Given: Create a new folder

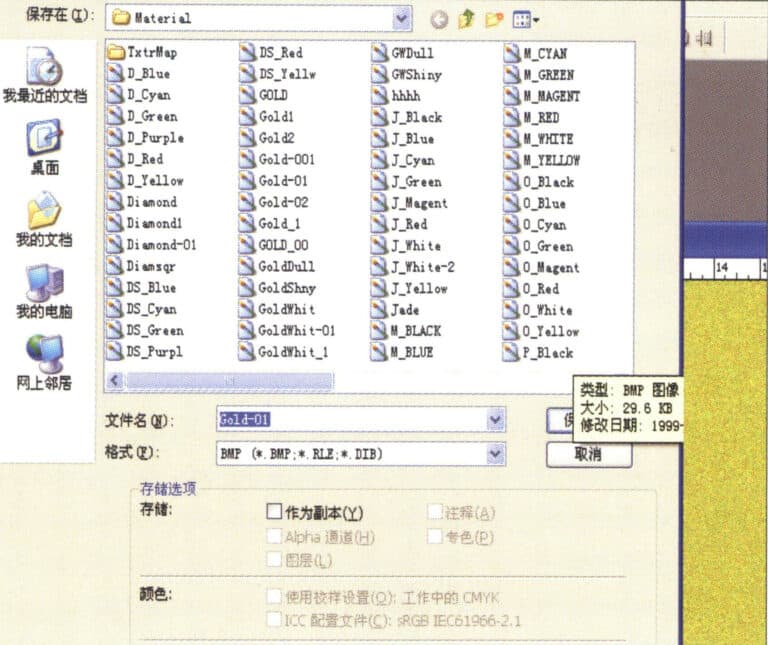Looking at the screenshot, I should point(494,20).
